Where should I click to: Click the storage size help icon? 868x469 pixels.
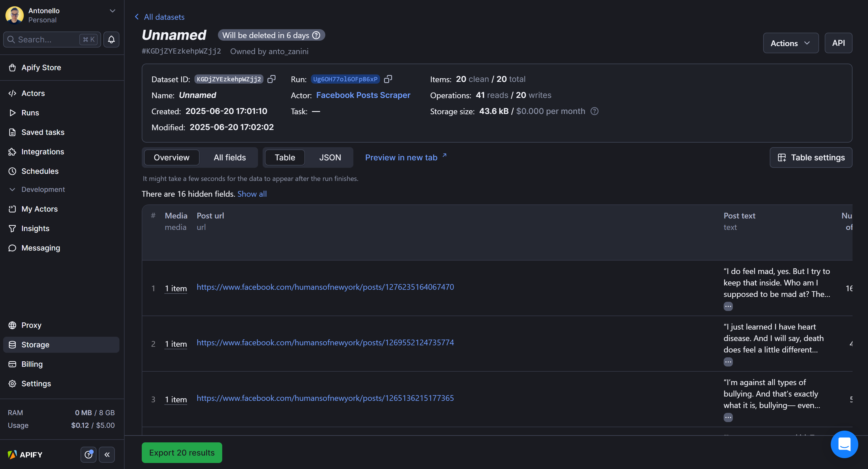tap(595, 111)
